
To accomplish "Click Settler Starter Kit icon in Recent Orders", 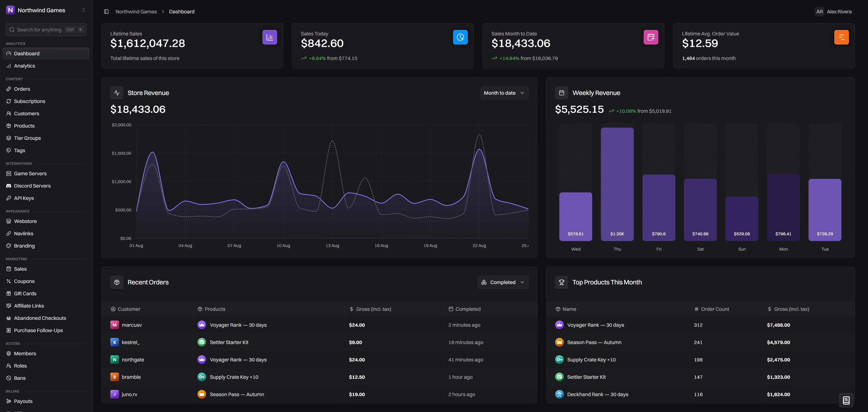I will pyautogui.click(x=202, y=342).
